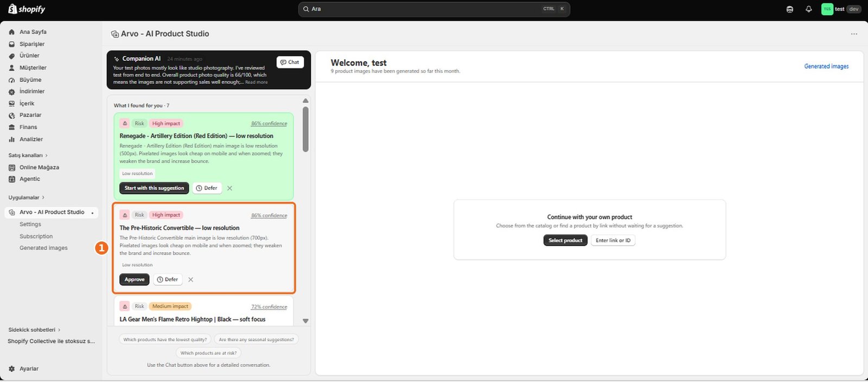The image size is (868, 382).
Task: Dismiss the Renegade suggestion with X
Action: [x=229, y=188]
